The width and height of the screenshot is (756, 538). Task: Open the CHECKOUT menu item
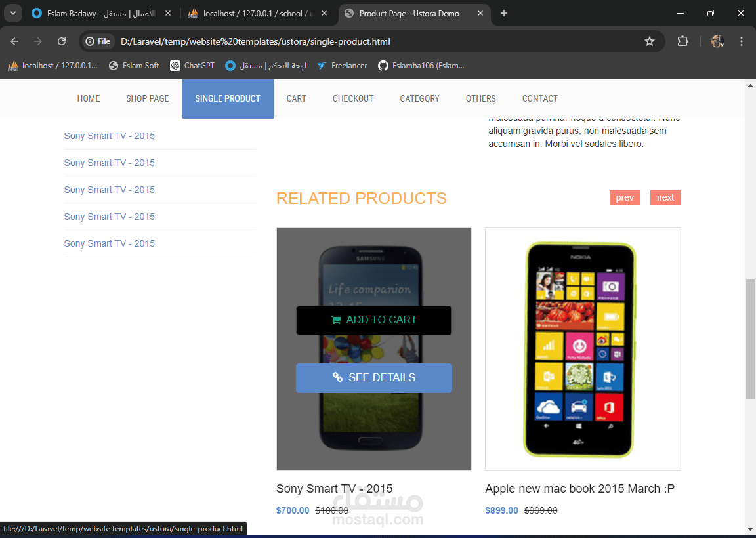click(x=353, y=99)
